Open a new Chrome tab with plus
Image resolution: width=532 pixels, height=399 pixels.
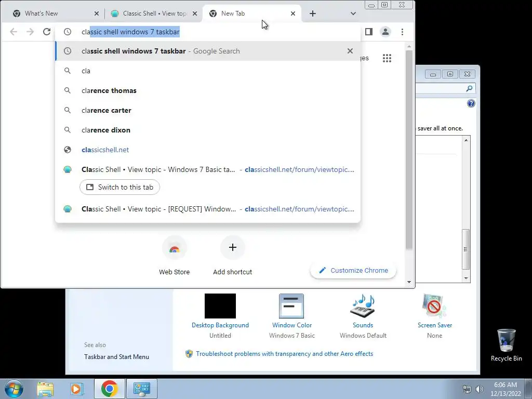coord(312,14)
